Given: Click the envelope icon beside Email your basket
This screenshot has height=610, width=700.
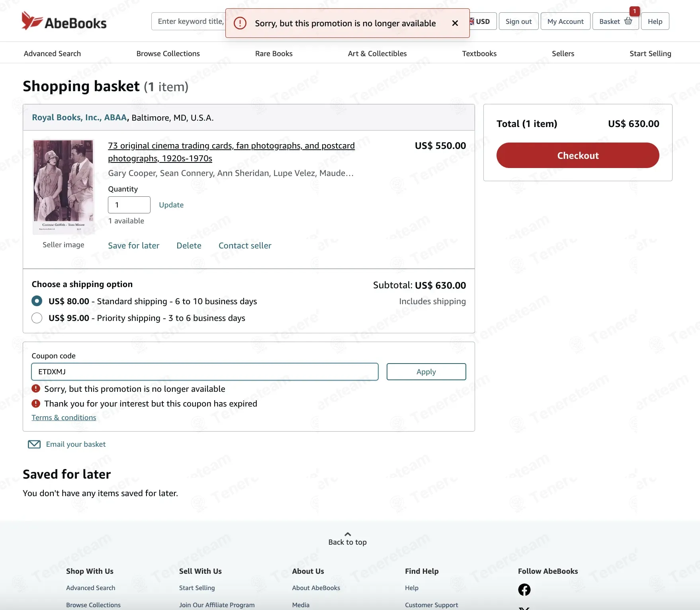Looking at the screenshot, I should [x=34, y=444].
